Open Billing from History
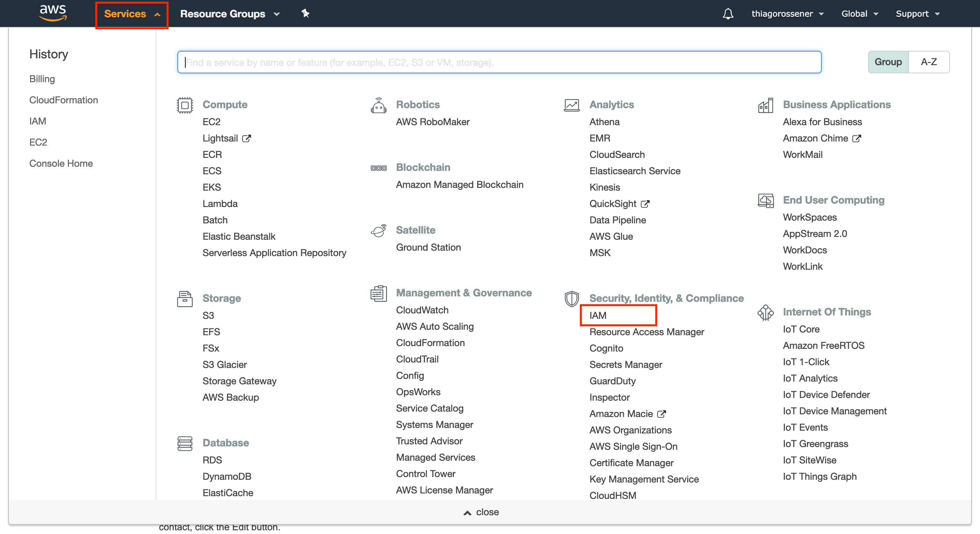 coord(42,79)
